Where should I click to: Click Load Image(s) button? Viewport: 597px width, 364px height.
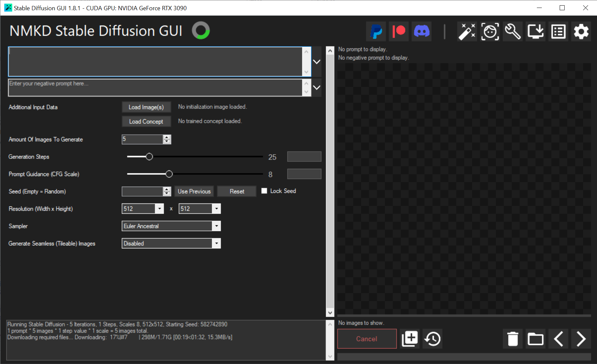click(x=146, y=107)
